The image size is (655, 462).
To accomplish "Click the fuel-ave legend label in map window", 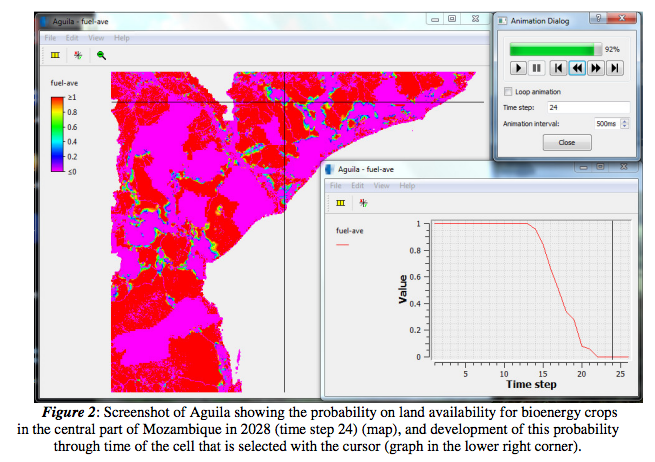I will (64, 83).
